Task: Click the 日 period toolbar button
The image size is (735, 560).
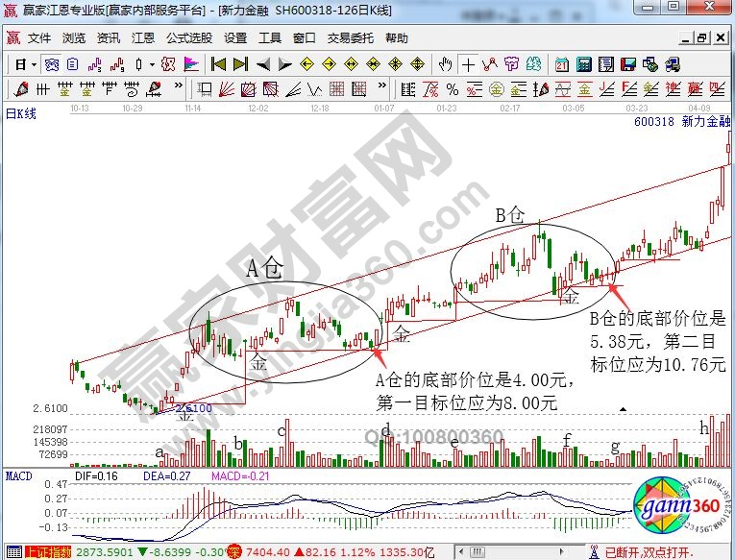Action: pos(20,64)
